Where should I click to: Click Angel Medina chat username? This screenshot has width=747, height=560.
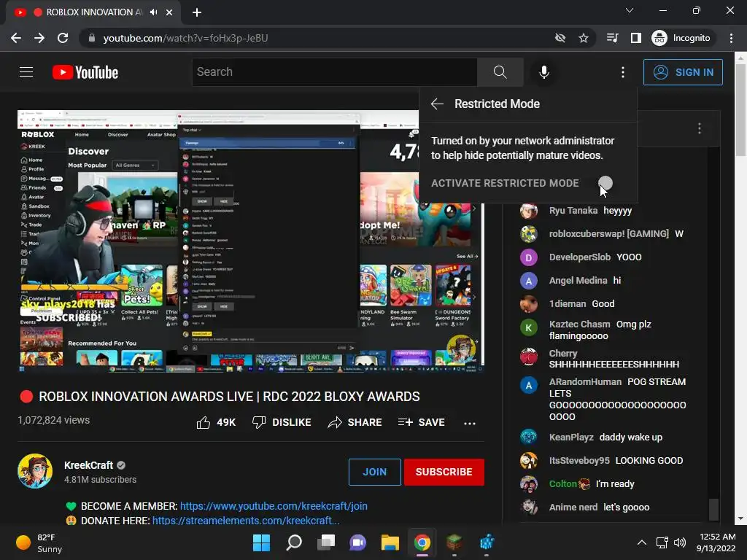pyautogui.click(x=578, y=281)
